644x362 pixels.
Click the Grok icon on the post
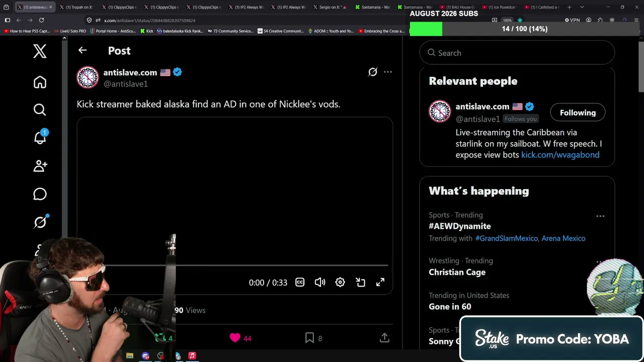tap(372, 72)
